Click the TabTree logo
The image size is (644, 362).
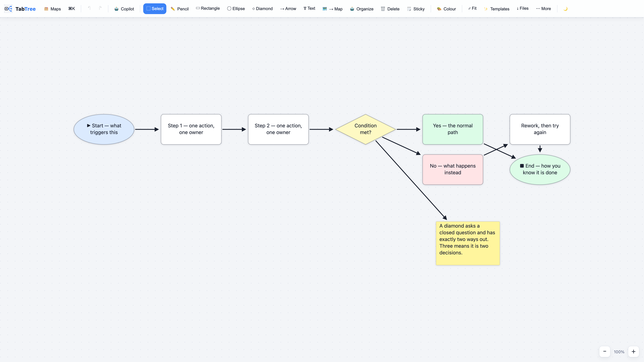[20, 9]
